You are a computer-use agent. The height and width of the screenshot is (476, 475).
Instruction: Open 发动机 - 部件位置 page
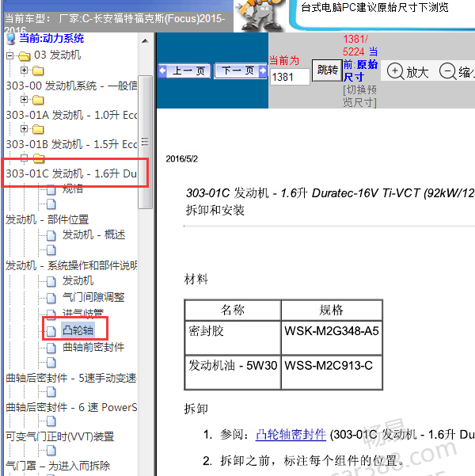pyautogui.click(x=47, y=219)
